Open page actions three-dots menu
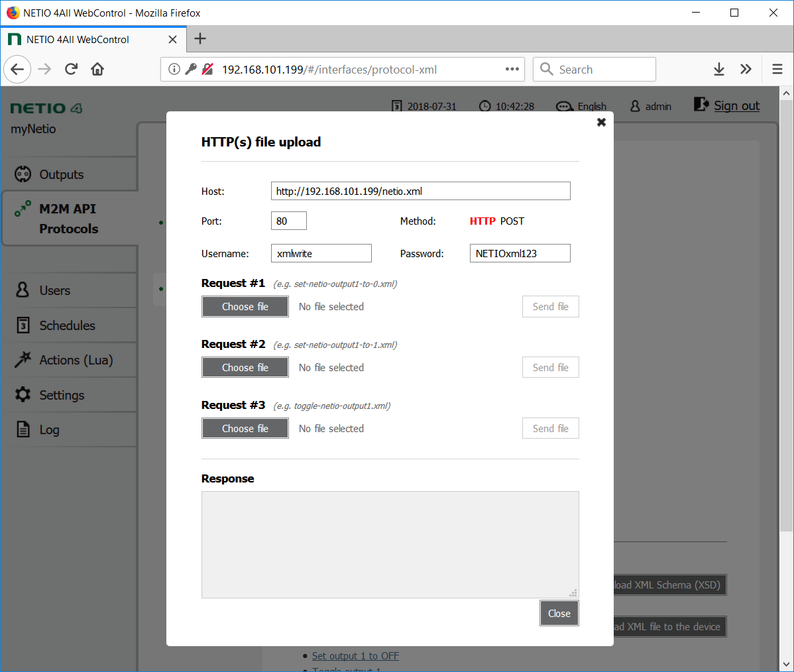 point(512,69)
